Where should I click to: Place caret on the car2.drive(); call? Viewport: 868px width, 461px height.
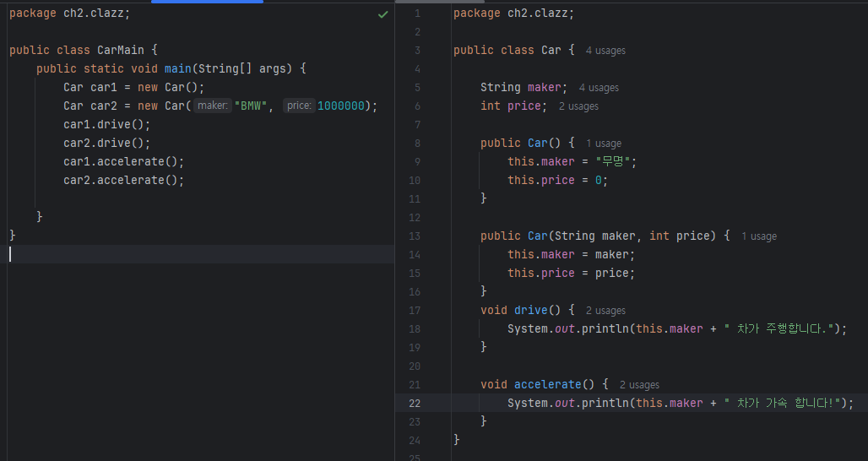click(x=107, y=143)
